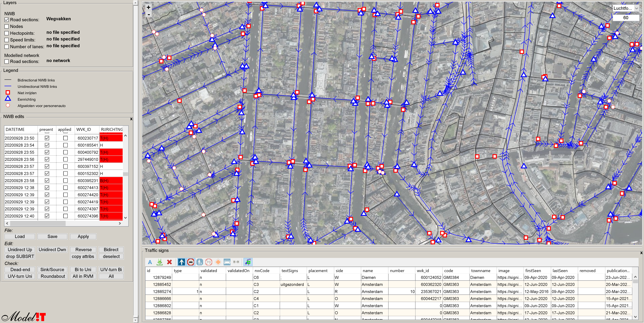Image resolution: width=644 pixels, height=323 pixels.
Task: Enable the Nodes layer checkbox
Action: point(7,27)
